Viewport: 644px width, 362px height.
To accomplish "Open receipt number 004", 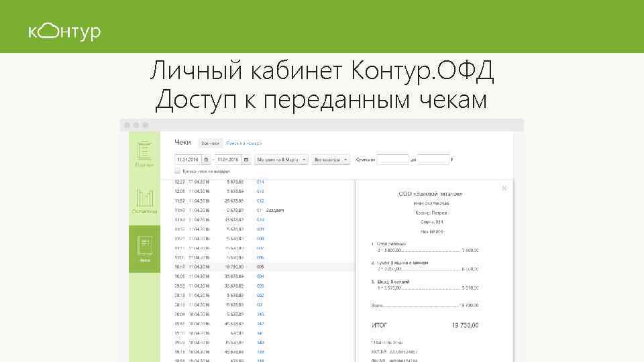I will point(260,276).
